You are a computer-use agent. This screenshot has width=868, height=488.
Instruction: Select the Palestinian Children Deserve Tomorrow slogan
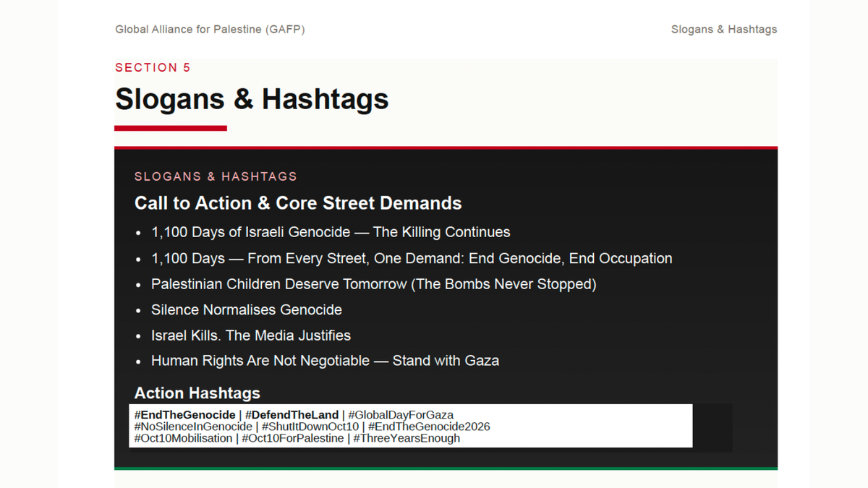373,284
